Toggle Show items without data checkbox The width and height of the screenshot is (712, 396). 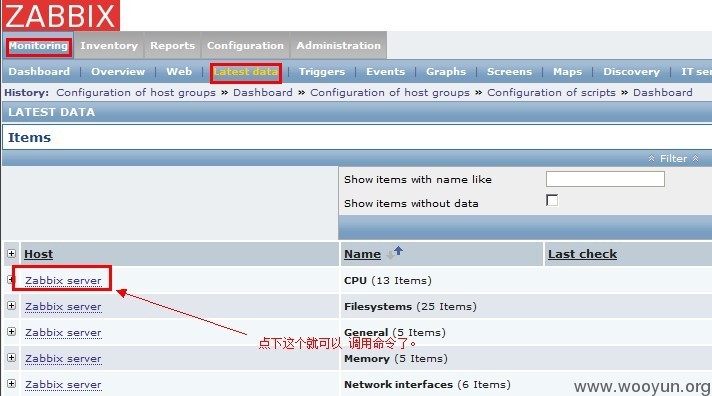click(552, 200)
